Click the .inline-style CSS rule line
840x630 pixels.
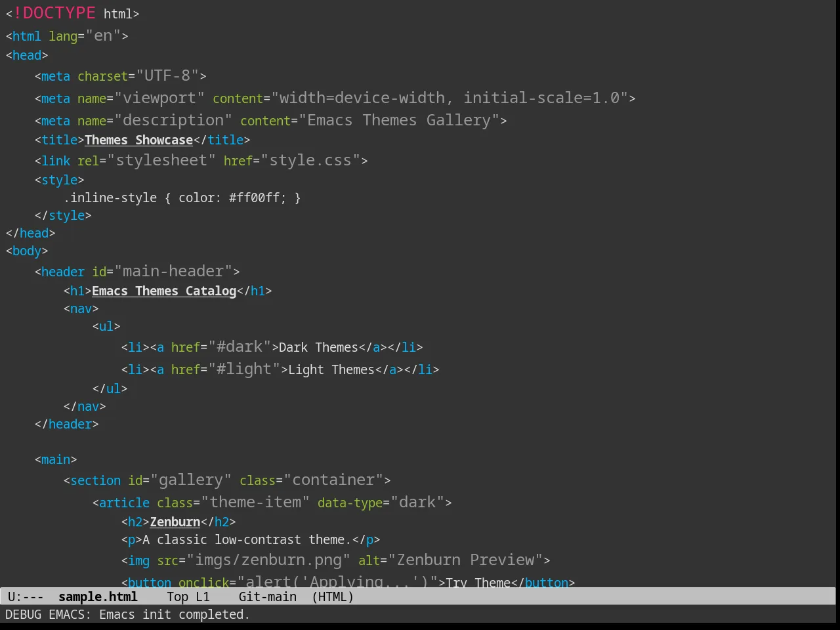click(x=182, y=198)
